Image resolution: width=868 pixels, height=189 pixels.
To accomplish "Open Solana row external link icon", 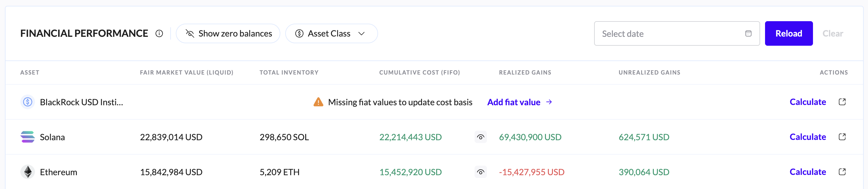I will tap(842, 137).
